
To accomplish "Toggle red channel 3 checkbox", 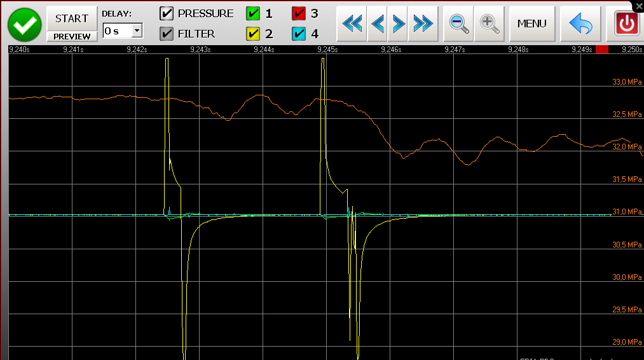I will (299, 13).
